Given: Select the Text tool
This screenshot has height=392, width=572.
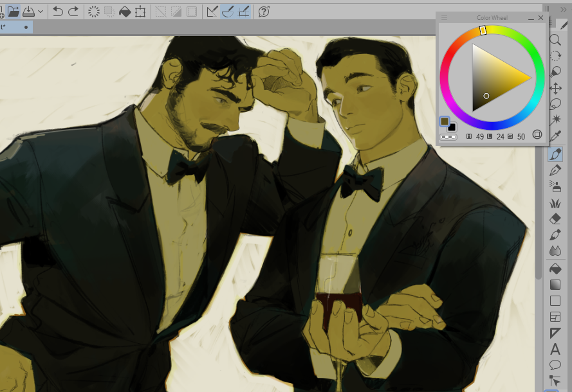Looking at the screenshot, I should [555, 349].
